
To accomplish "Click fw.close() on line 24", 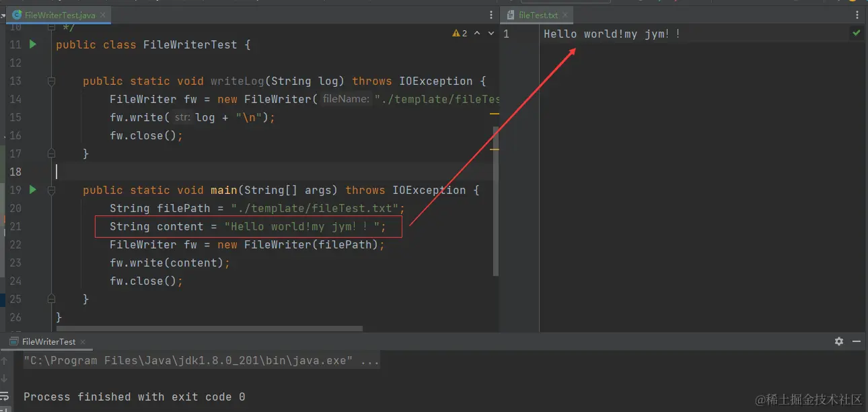I will coord(146,281).
